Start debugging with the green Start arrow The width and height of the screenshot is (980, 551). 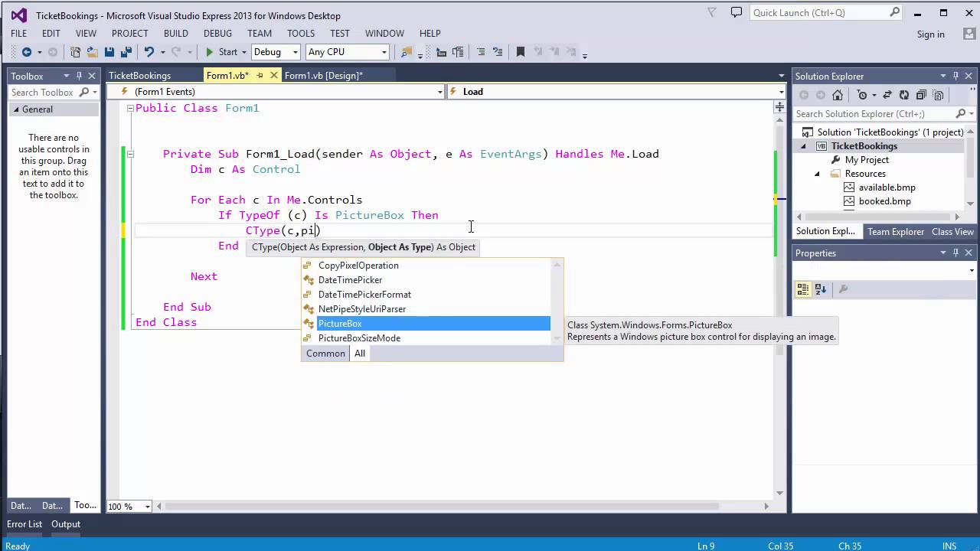pos(209,52)
